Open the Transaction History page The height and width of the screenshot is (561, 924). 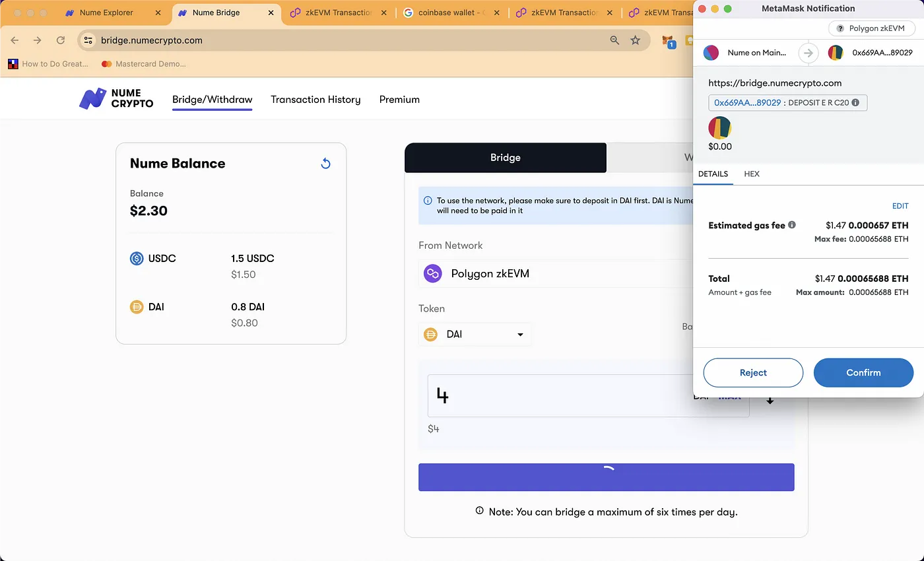click(x=315, y=100)
